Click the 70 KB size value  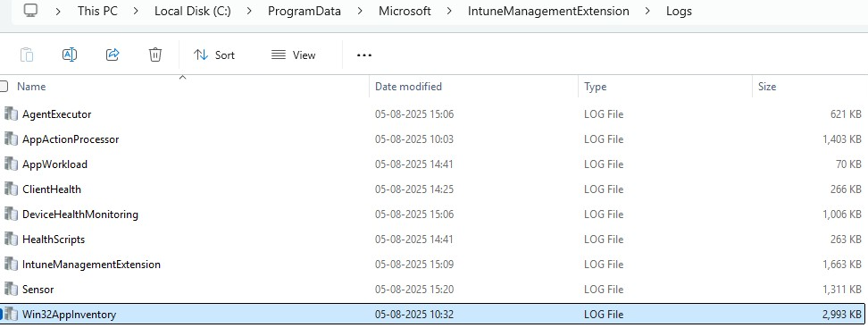[848, 164]
